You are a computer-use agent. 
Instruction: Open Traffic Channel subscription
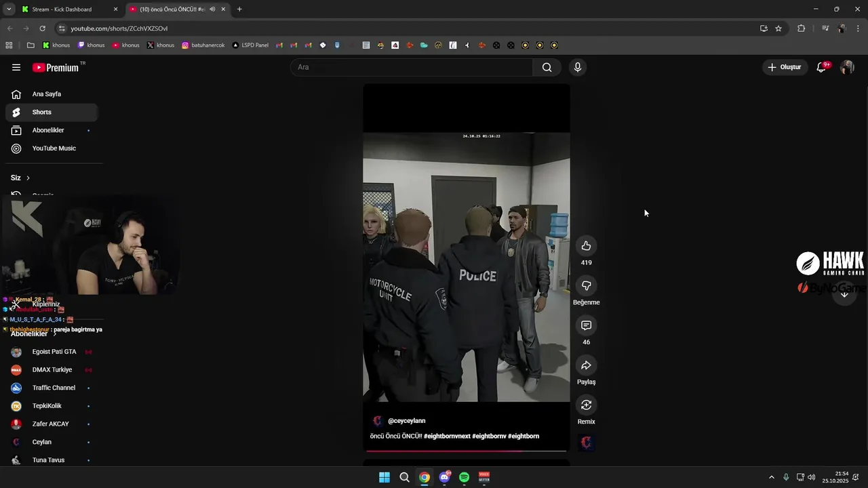pos(52,388)
